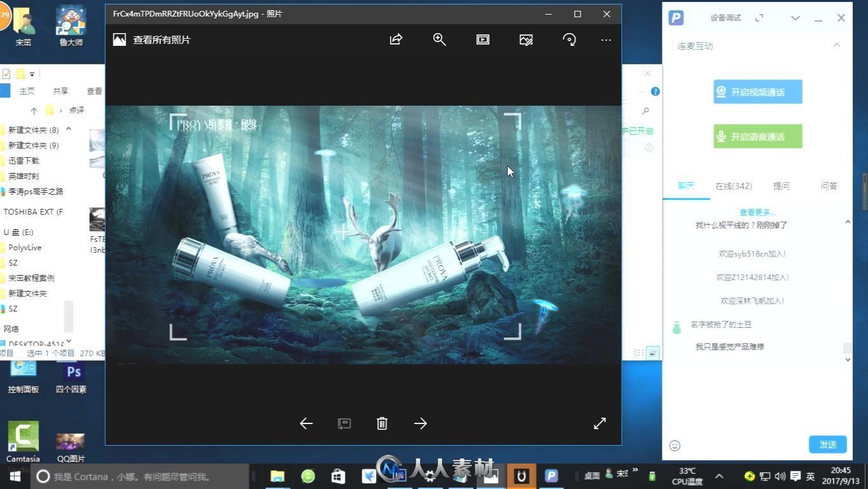
Task: Delete photo with trash icon
Action: click(382, 423)
